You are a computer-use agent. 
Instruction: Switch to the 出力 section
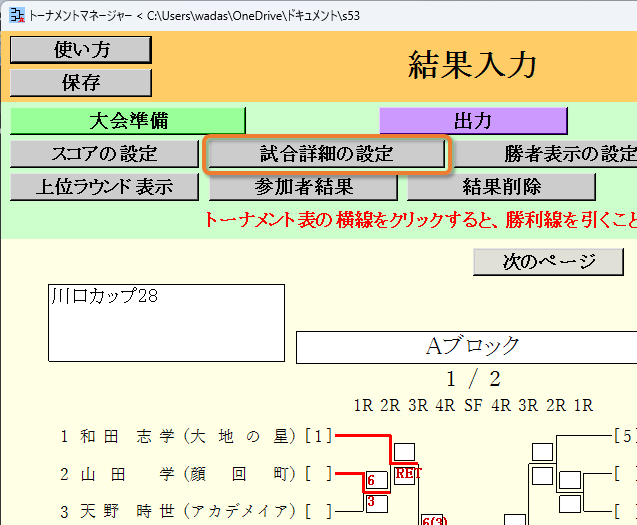click(473, 121)
